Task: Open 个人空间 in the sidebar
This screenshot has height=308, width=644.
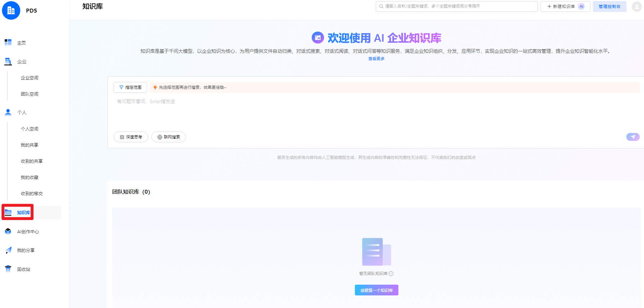Action: tap(29, 129)
